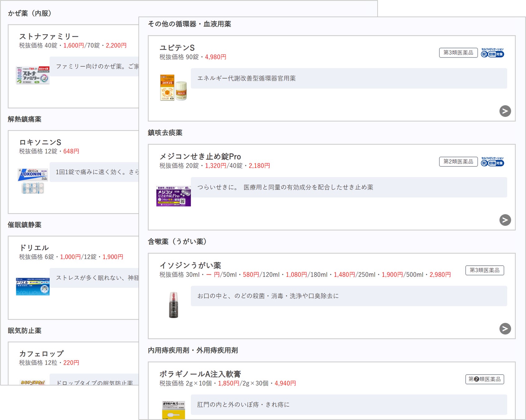
Task: Click the blue ドリエル package image in back panel
Action: click(x=33, y=286)
